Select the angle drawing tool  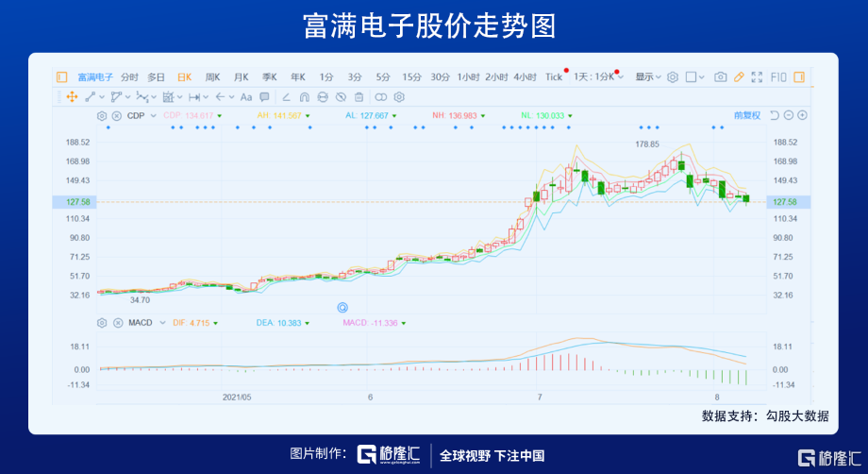[286, 97]
